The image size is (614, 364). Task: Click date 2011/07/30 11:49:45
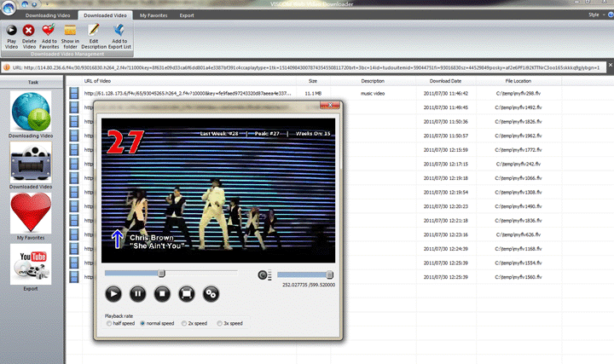(x=446, y=107)
